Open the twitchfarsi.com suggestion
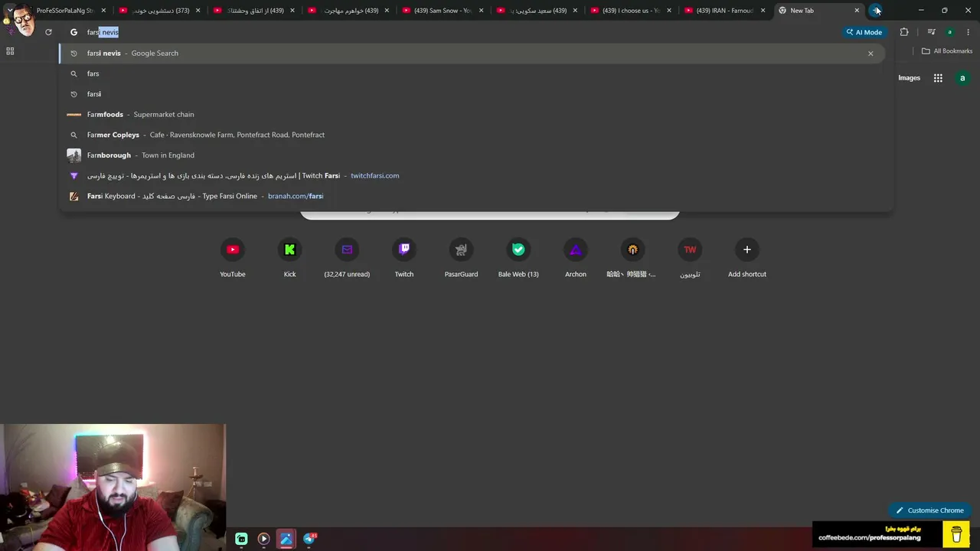The height and width of the screenshot is (551, 980). click(472, 176)
